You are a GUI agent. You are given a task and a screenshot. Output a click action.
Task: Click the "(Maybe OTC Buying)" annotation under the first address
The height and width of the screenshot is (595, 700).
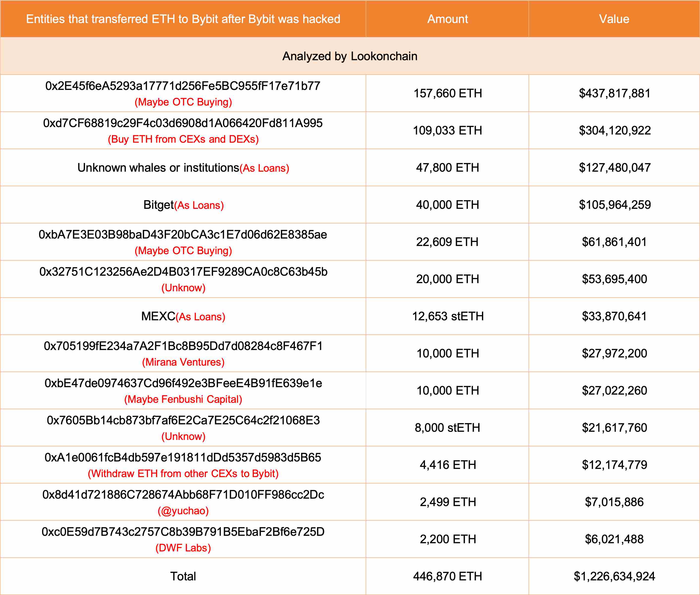point(183,101)
